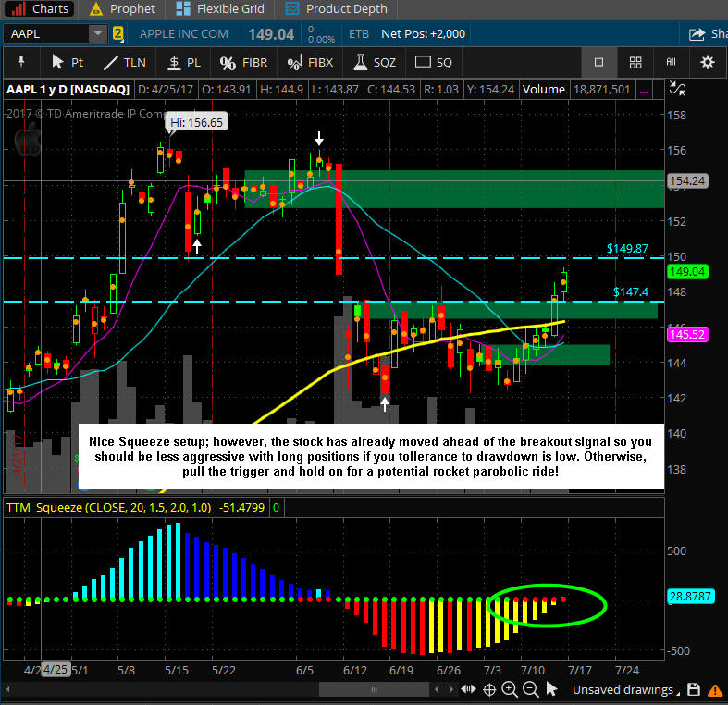Click the $147.4 price level label
728x705 pixels.
pyautogui.click(x=631, y=291)
